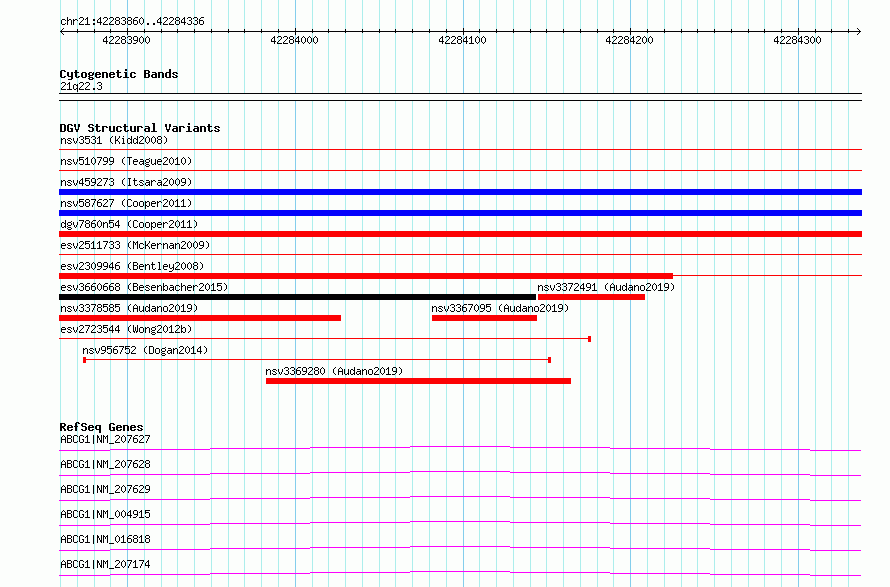Click the Cytogenetic Bands track title

point(119,74)
